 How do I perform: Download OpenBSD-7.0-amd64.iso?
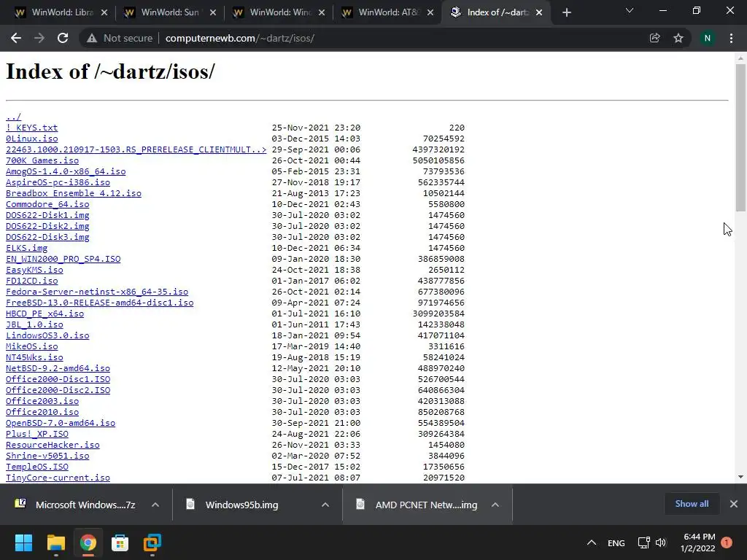(61, 424)
